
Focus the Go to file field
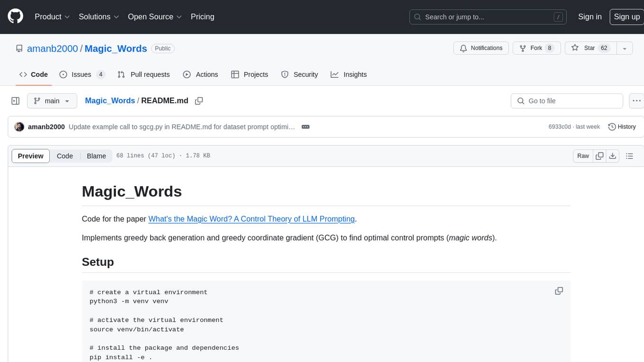pos(567,101)
